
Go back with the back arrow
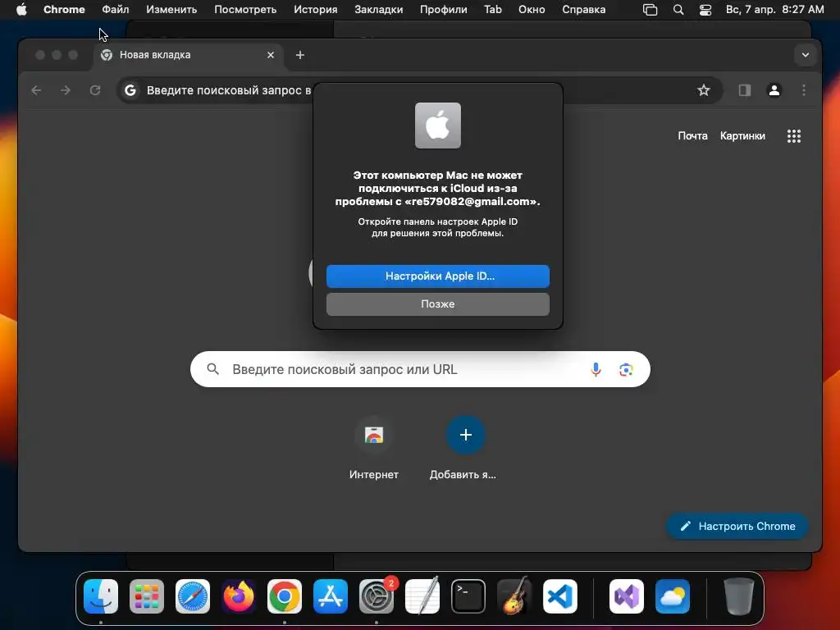tap(36, 90)
